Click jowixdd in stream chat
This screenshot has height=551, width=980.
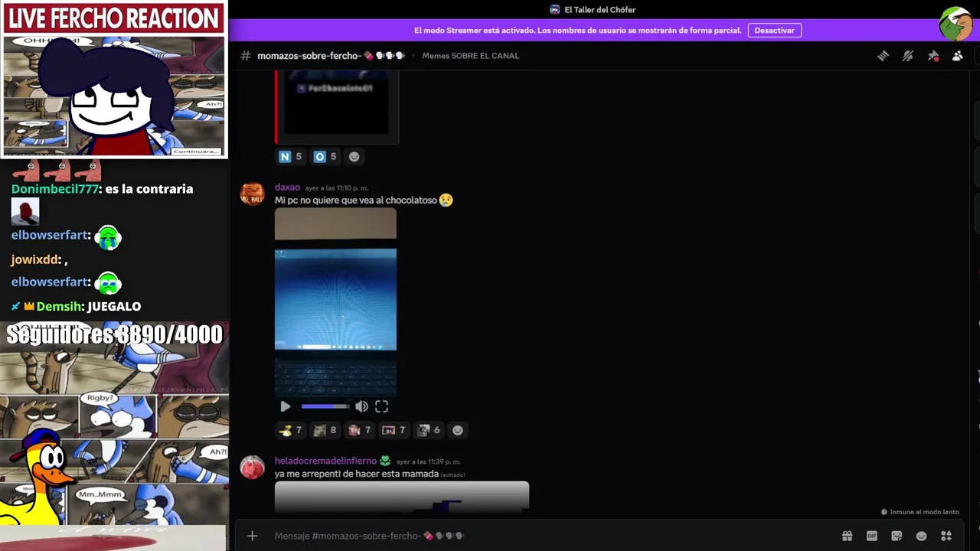pyautogui.click(x=35, y=260)
